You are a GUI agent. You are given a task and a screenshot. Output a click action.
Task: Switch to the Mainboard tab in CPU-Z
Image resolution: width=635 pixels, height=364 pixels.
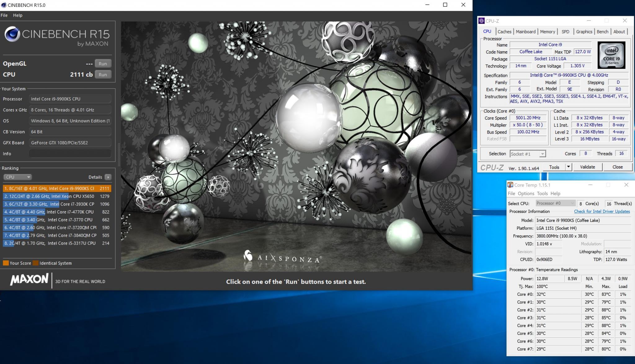[x=526, y=32]
